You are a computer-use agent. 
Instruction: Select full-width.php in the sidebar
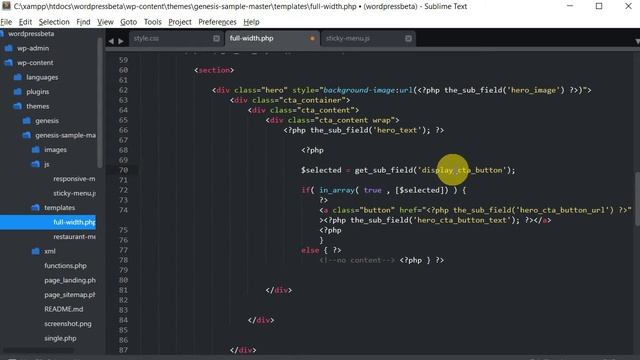pyautogui.click(x=48, y=222)
